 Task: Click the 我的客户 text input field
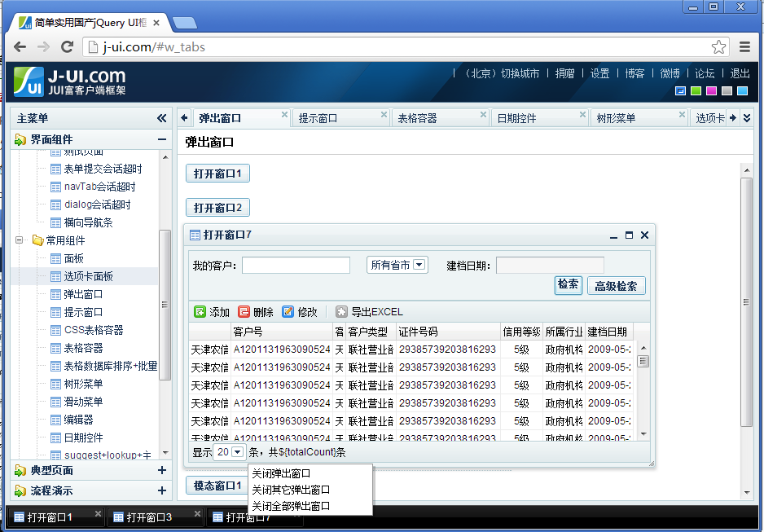tap(296, 266)
